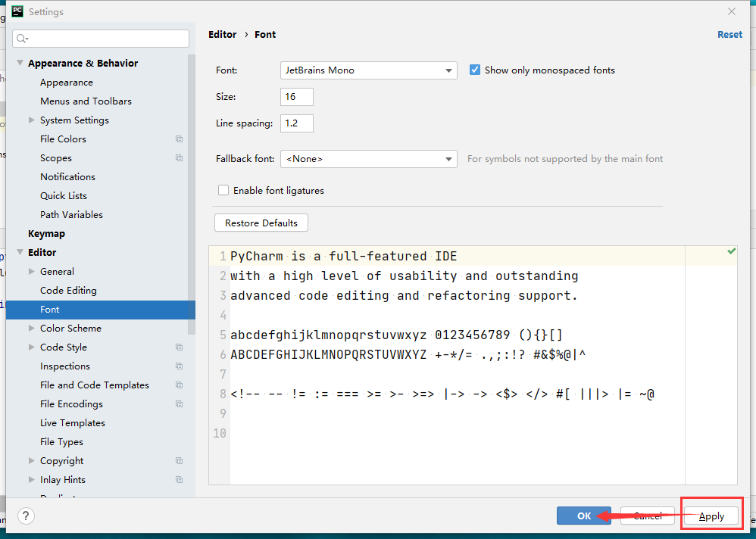Open Inspections settings
The height and width of the screenshot is (539, 756).
click(x=65, y=366)
